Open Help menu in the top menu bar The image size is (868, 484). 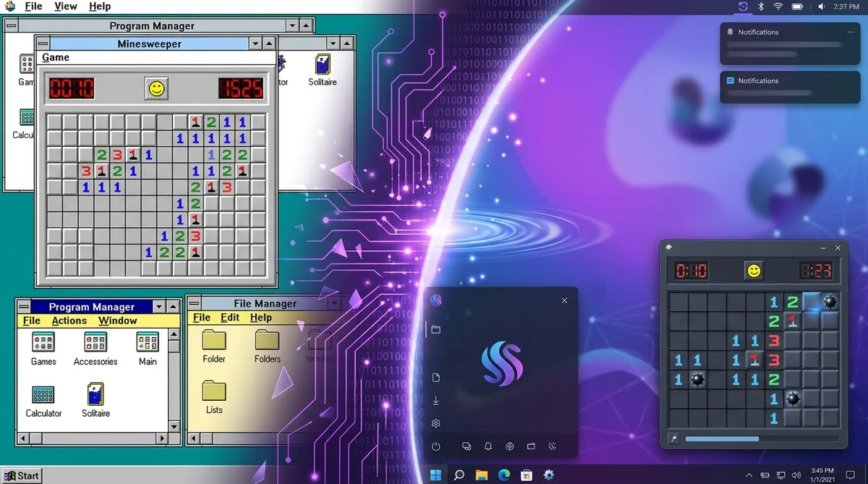[100, 7]
